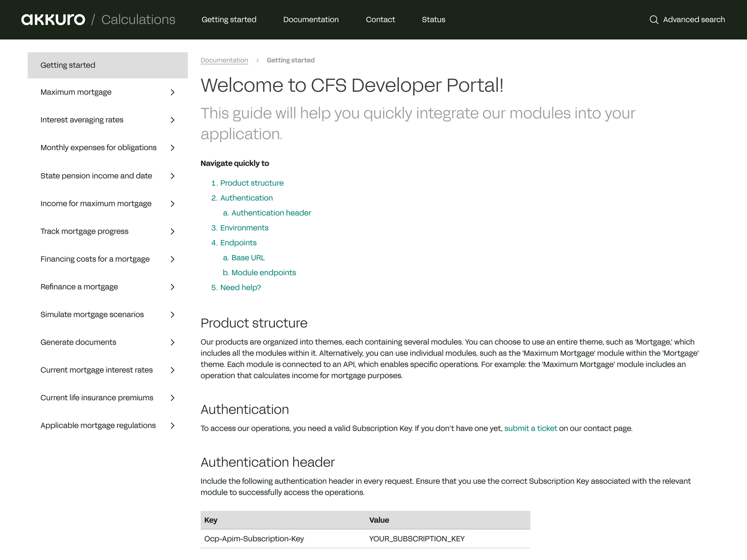Open the Documentation top menu item
The height and width of the screenshot is (560, 747).
311,19
